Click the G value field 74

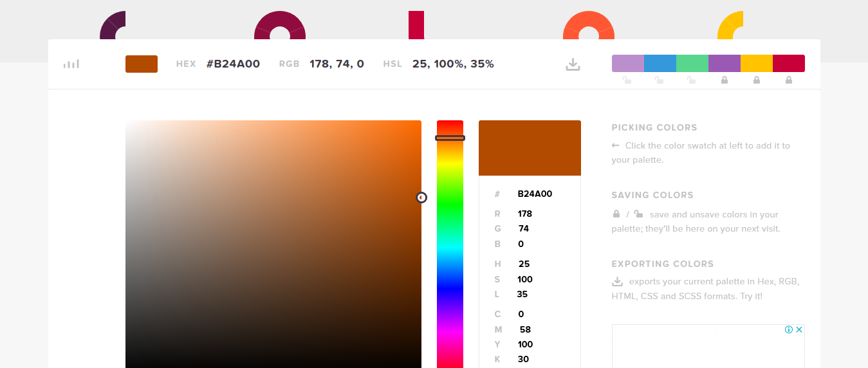pos(523,228)
